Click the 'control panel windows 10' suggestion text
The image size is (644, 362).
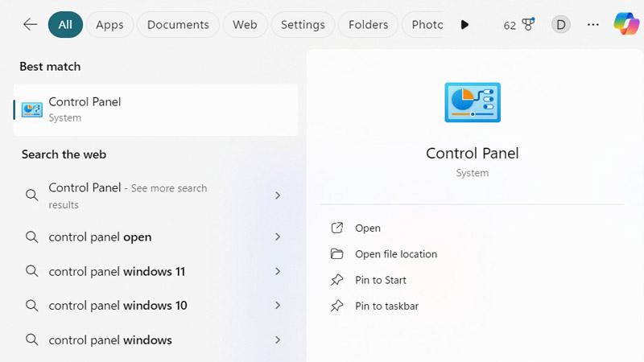coord(118,306)
